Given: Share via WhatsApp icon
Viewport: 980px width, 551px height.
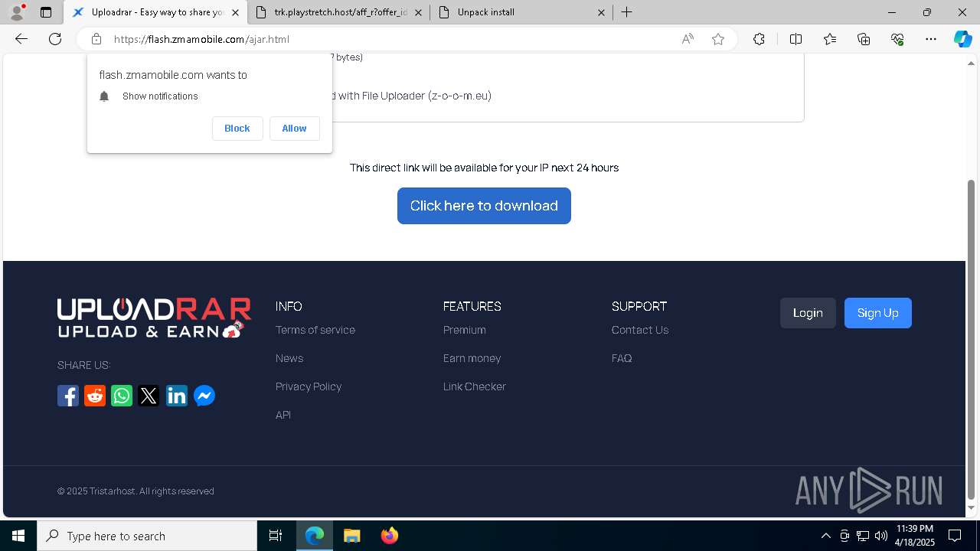Looking at the screenshot, I should (x=122, y=396).
